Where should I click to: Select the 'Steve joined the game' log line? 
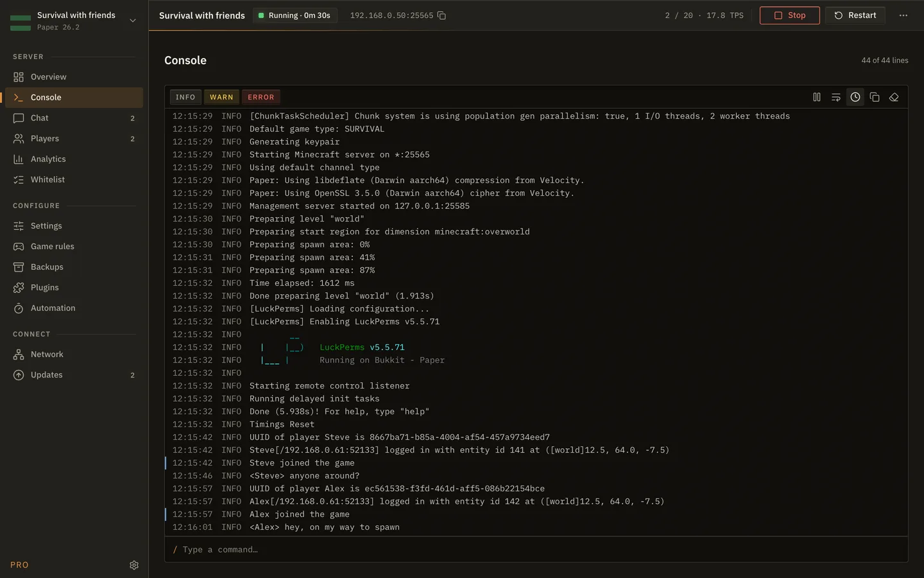tap(536, 463)
